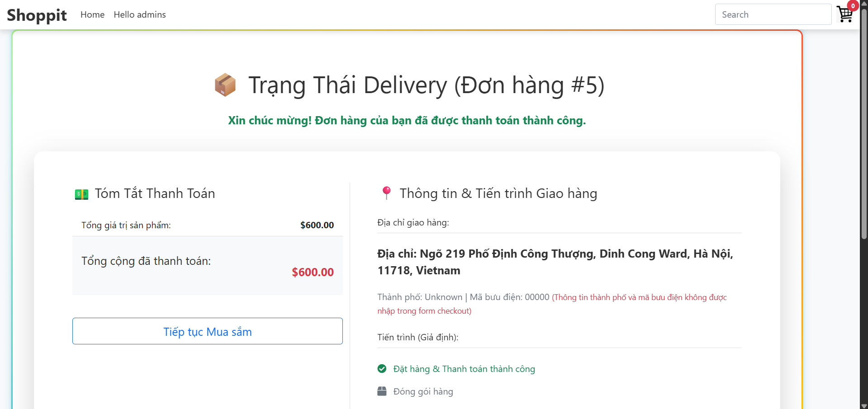The image size is (868, 409).
Task: Click the red $600.00 total paid amount
Action: [313, 272]
